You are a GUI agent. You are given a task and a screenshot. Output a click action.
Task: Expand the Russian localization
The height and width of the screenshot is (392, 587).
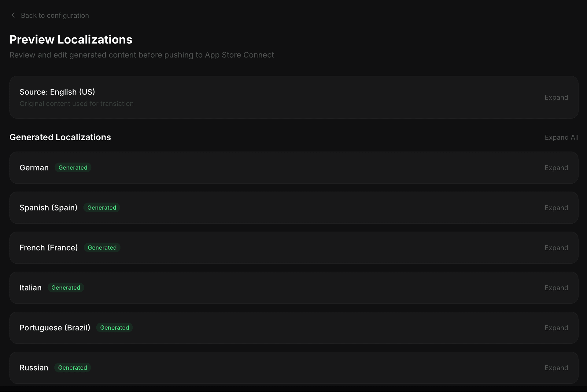click(556, 368)
